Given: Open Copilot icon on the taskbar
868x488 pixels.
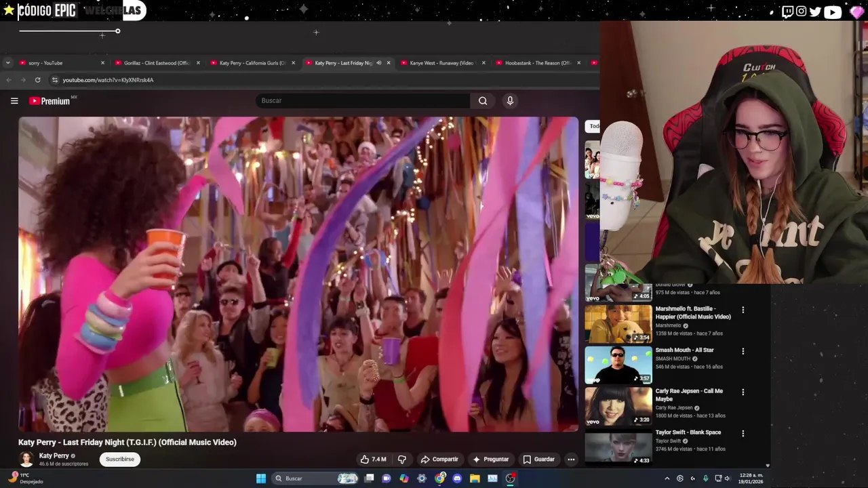Looking at the screenshot, I should coord(404,479).
